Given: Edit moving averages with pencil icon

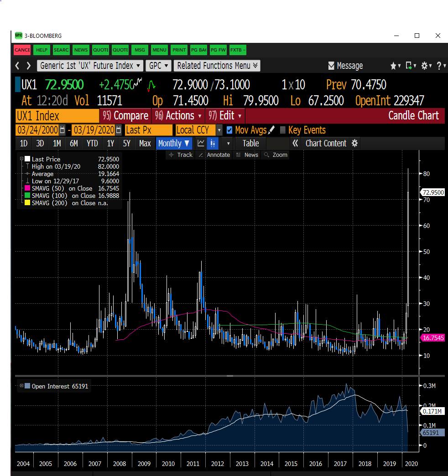Looking at the screenshot, I should pyautogui.click(x=271, y=130).
